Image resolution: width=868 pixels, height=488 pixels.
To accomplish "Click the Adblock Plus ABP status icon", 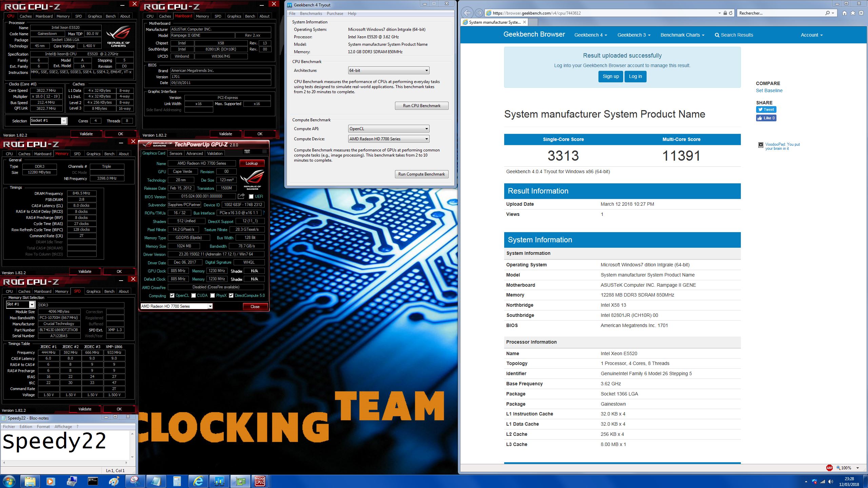I will (x=829, y=468).
